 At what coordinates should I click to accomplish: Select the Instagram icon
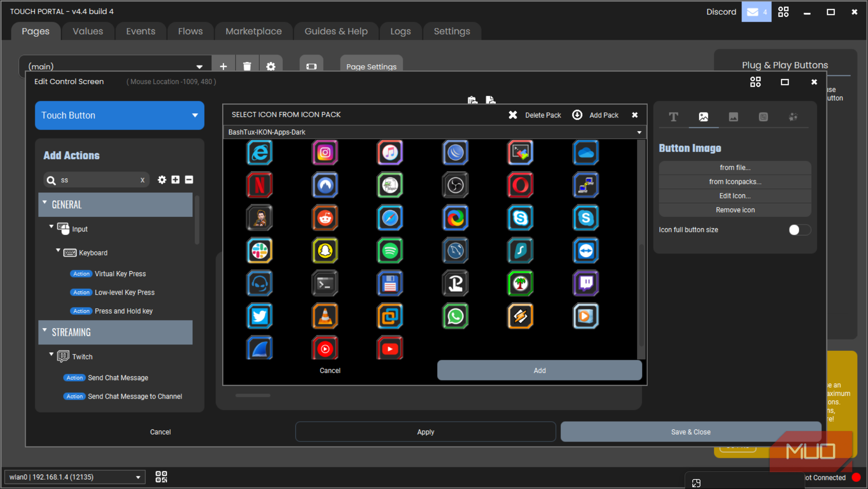coord(325,152)
